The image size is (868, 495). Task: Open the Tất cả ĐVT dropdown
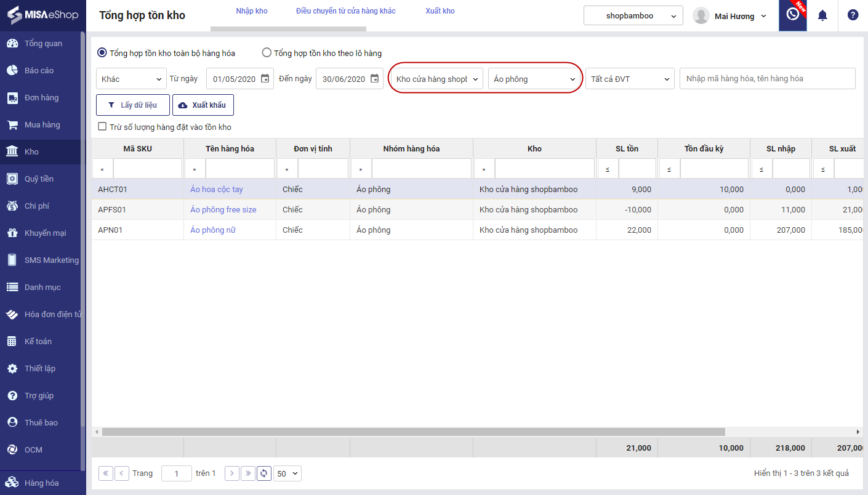[x=630, y=79]
